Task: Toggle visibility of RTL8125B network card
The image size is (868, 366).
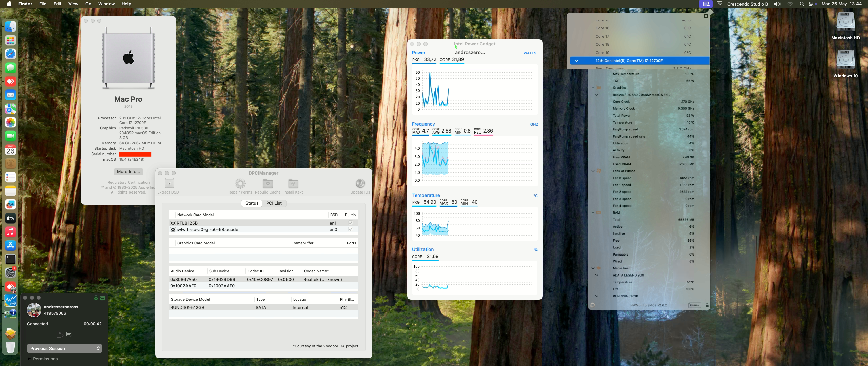Action: (173, 223)
